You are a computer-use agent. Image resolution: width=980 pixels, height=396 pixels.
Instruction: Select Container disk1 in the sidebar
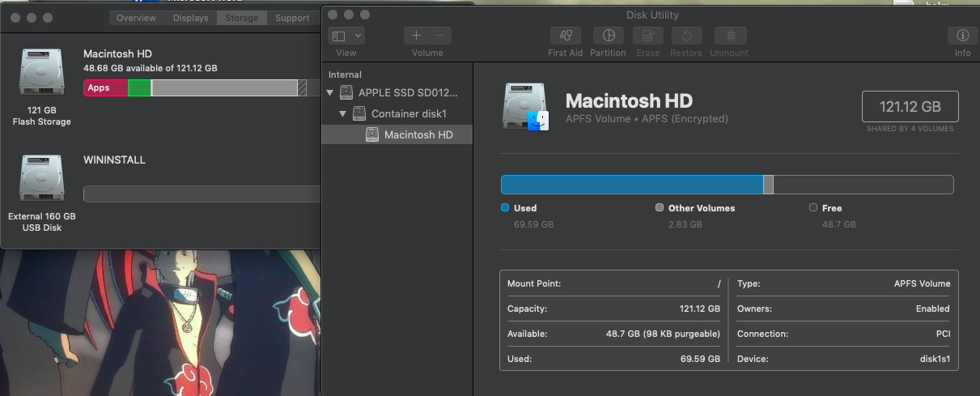coord(408,114)
